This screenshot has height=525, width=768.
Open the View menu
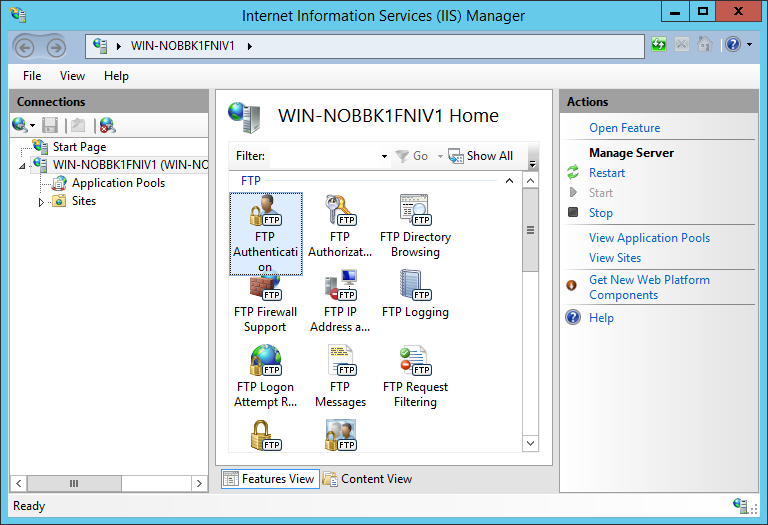[x=72, y=76]
